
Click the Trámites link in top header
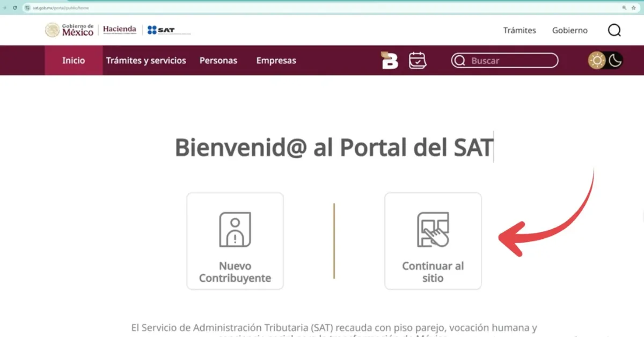[x=519, y=31]
